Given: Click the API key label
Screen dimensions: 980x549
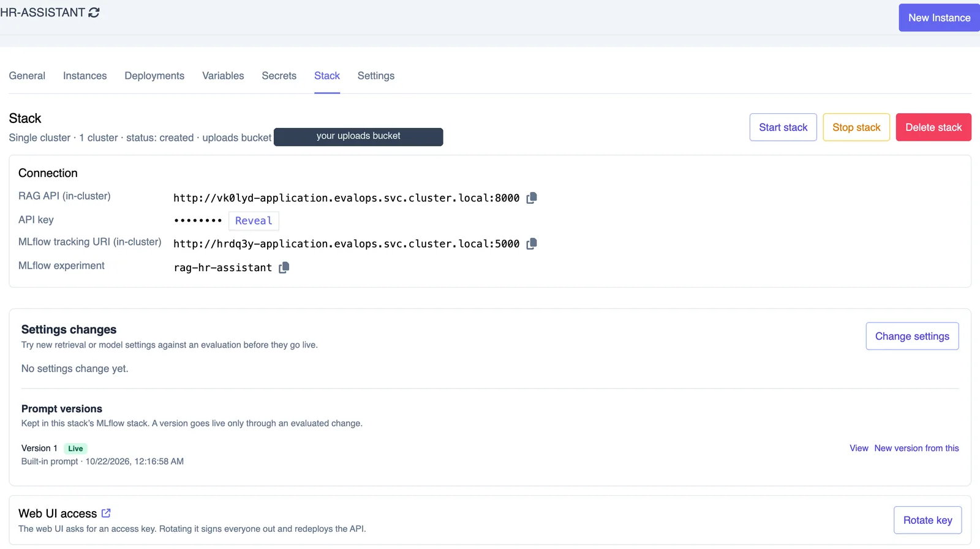Looking at the screenshot, I should click(x=36, y=220).
